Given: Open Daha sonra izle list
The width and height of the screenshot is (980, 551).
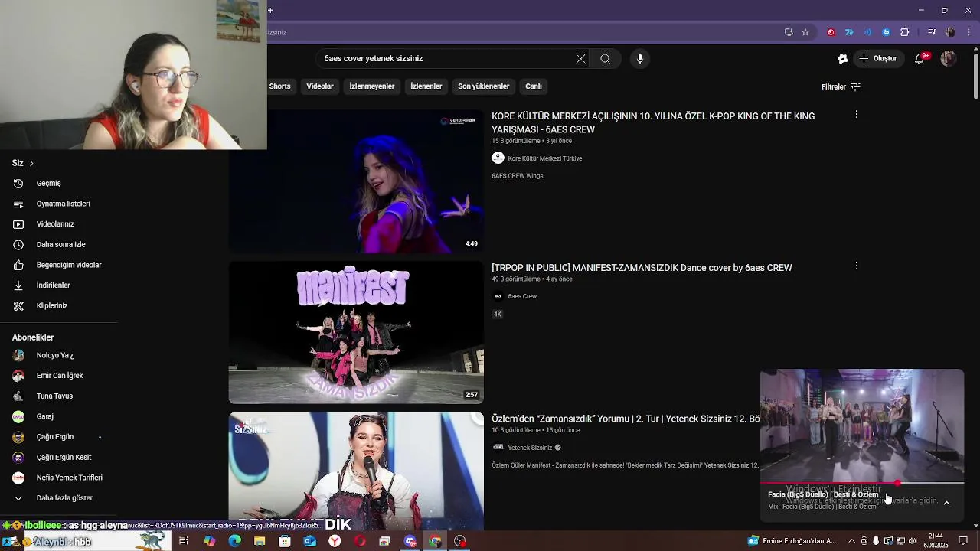Looking at the screenshot, I should (61, 245).
